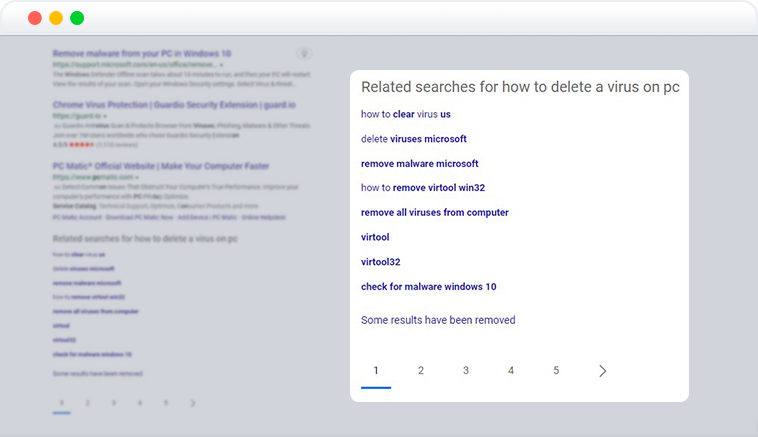The height and width of the screenshot is (437, 758).
Task: Select results page 1 in zoomed panel
Action: (376, 370)
